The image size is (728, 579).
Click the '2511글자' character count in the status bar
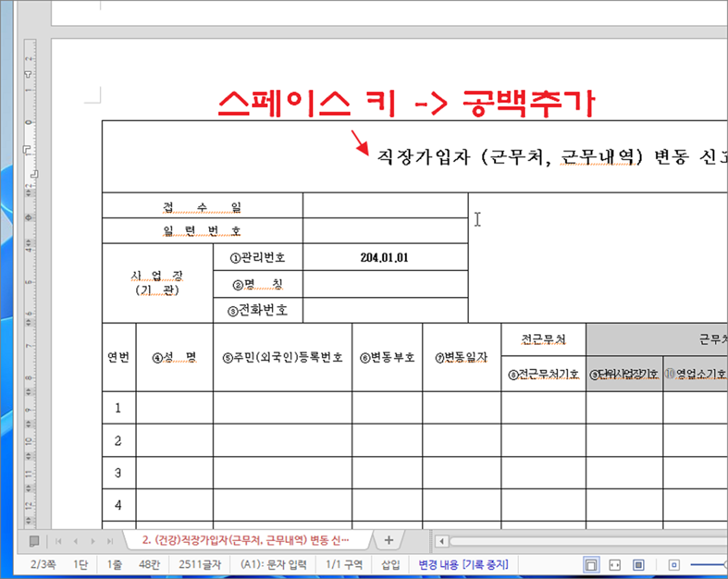coord(200,564)
